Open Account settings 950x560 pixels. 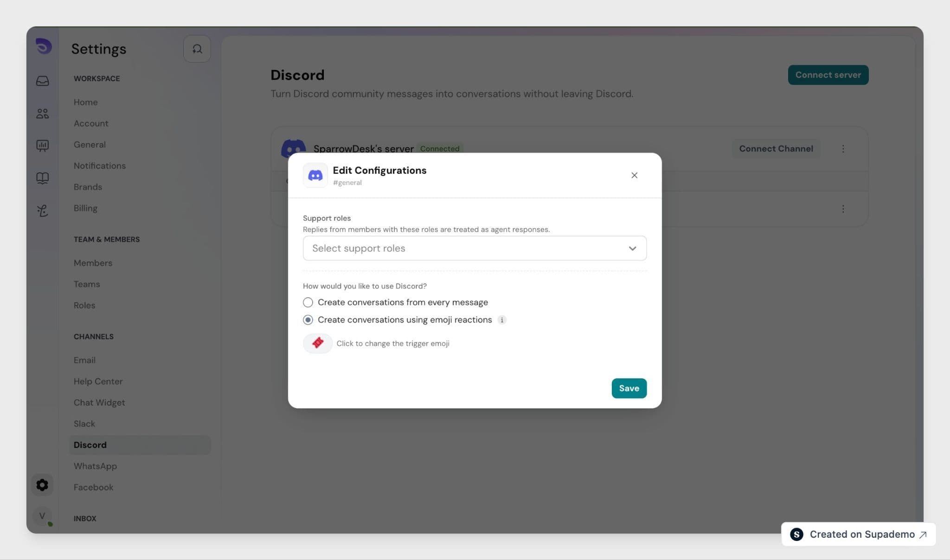point(91,123)
